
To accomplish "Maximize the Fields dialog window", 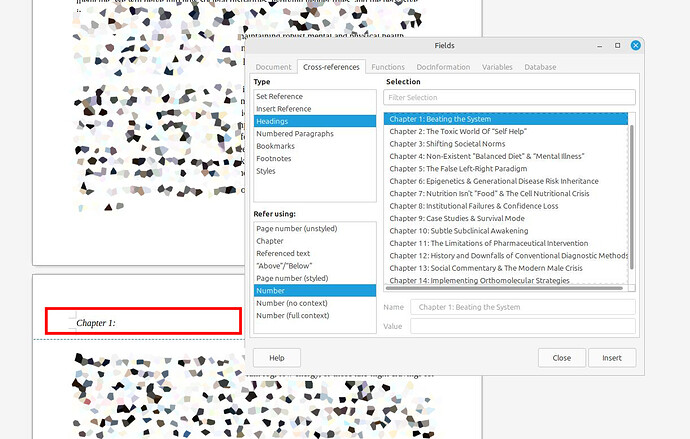I will [617, 45].
